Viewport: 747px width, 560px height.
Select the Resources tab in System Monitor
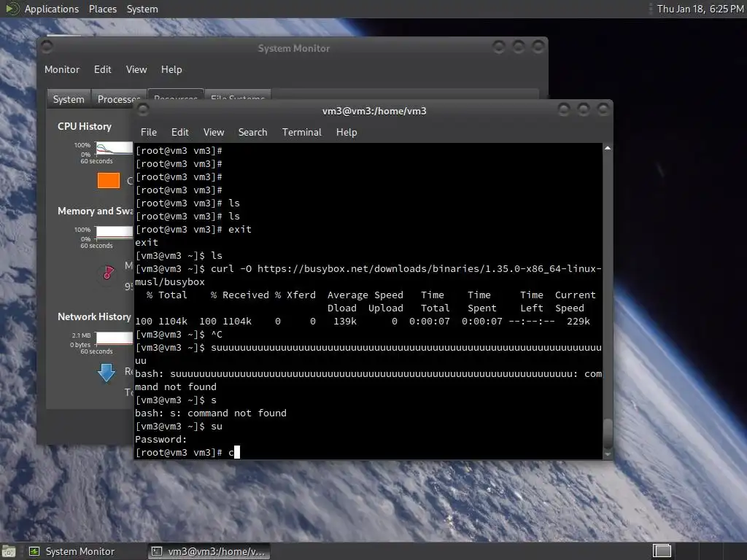176,94
